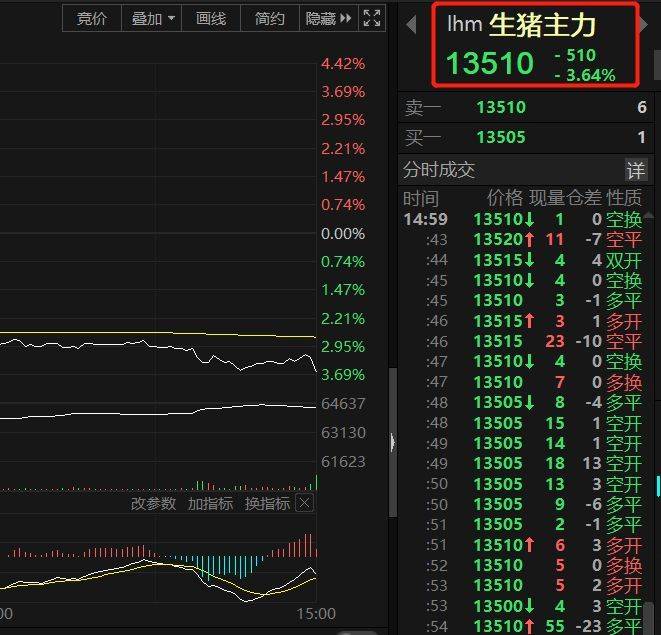Image resolution: width=661 pixels, height=635 pixels.
Task: Close the indicator sub-panel with X icon
Action: coord(304,504)
